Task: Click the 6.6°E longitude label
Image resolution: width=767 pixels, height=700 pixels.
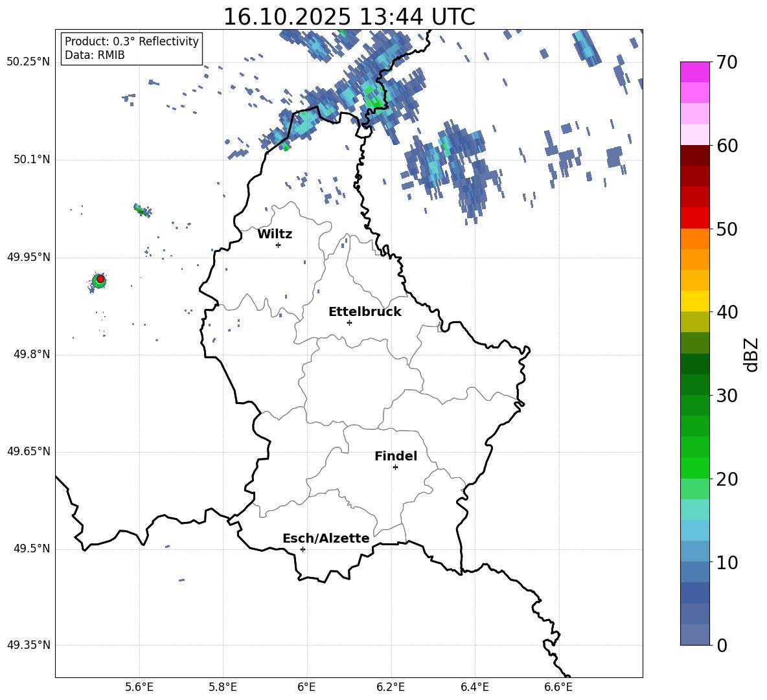Action: tap(558, 687)
